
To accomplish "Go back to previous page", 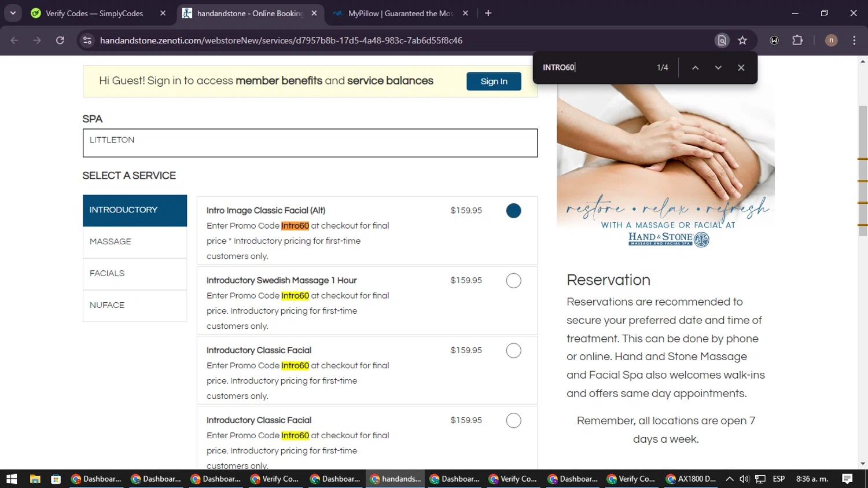I will [x=14, y=41].
